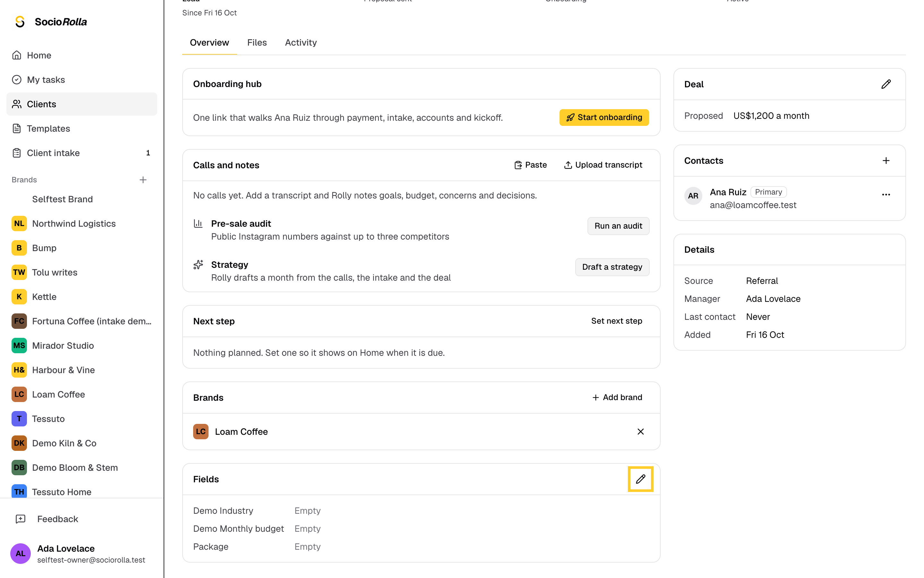Click the SocioRolla logo icon
The height and width of the screenshot is (578, 924).
pos(20,22)
